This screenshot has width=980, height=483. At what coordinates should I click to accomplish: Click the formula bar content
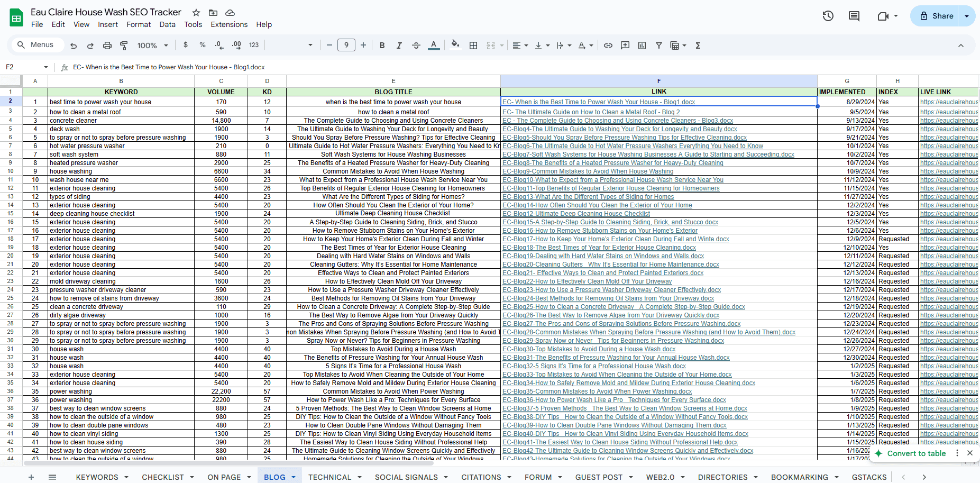(x=169, y=67)
